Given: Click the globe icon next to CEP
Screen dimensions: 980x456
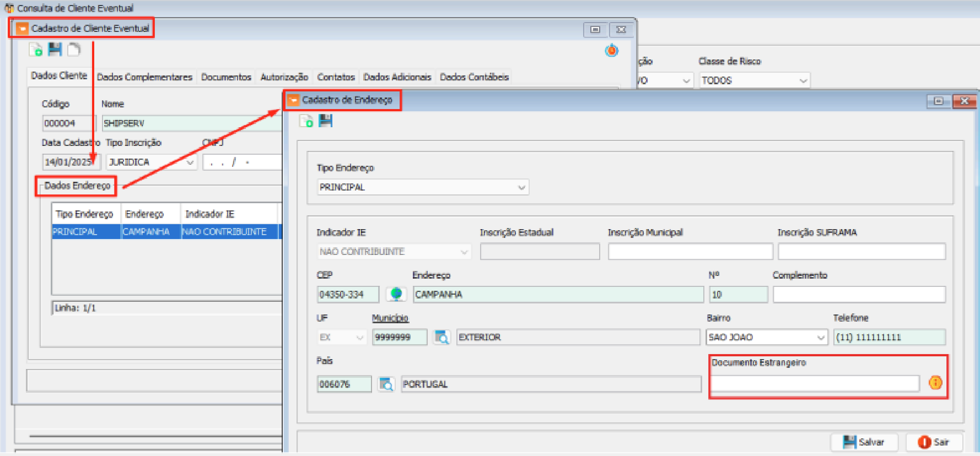Looking at the screenshot, I should coord(396,294).
